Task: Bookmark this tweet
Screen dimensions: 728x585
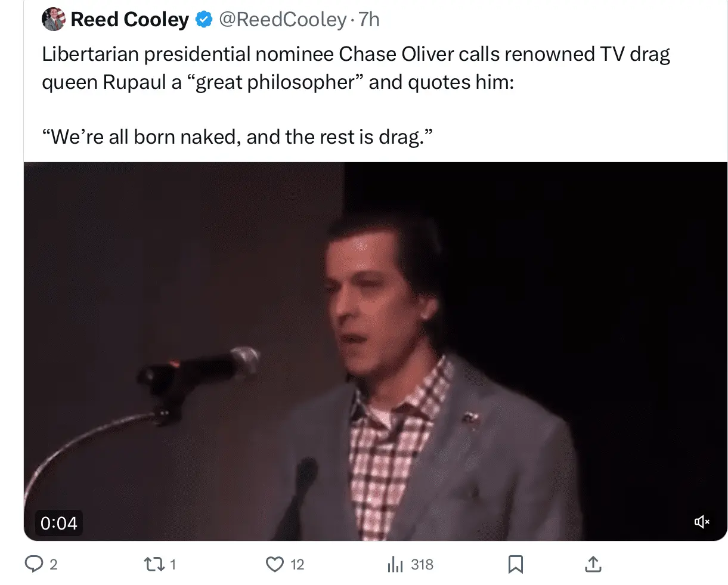Action: tap(515, 564)
